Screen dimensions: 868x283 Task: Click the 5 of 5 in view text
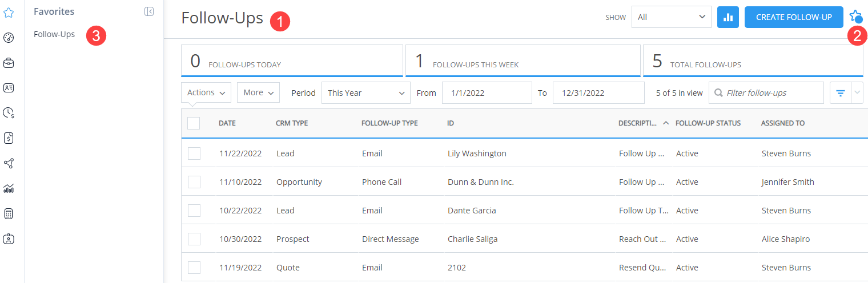tap(680, 93)
